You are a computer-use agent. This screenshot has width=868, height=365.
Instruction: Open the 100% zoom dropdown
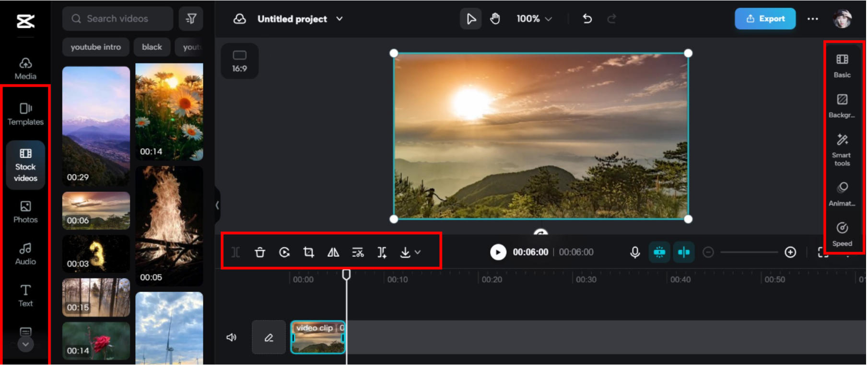(x=534, y=19)
